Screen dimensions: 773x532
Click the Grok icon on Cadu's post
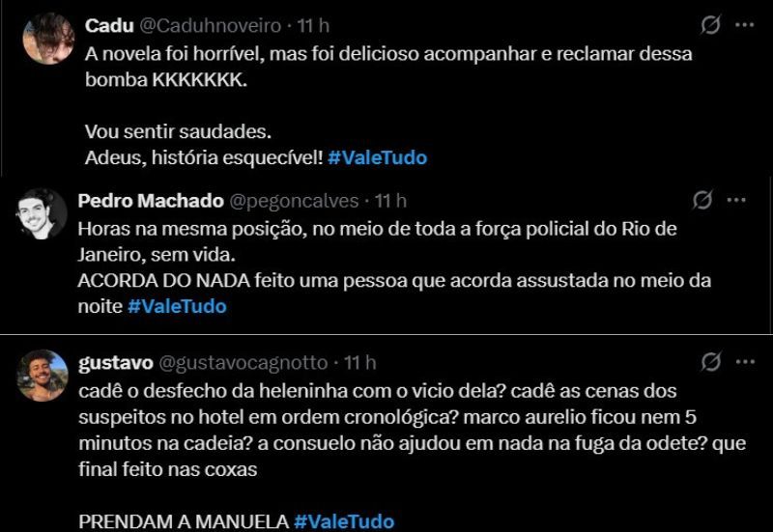[x=710, y=25]
